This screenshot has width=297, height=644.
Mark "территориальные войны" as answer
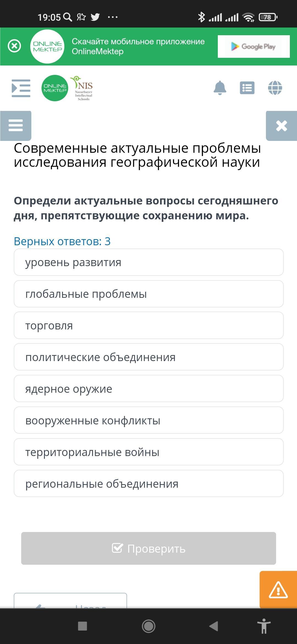(x=148, y=452)
